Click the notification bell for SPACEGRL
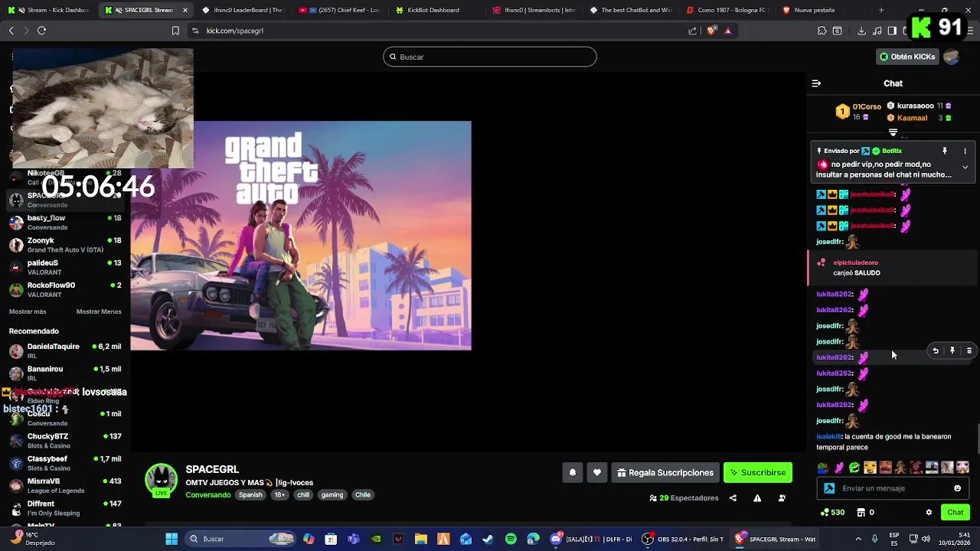 point(572,473)
